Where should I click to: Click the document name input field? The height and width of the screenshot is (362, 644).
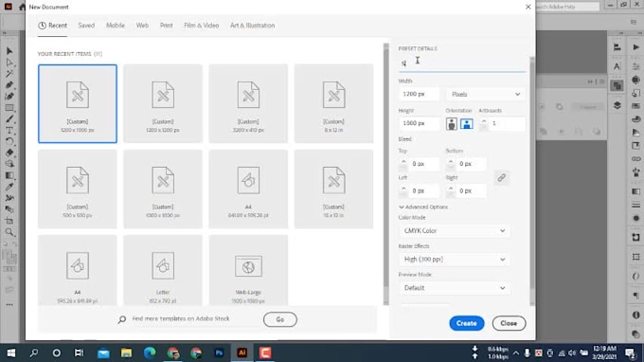(461, 63)
